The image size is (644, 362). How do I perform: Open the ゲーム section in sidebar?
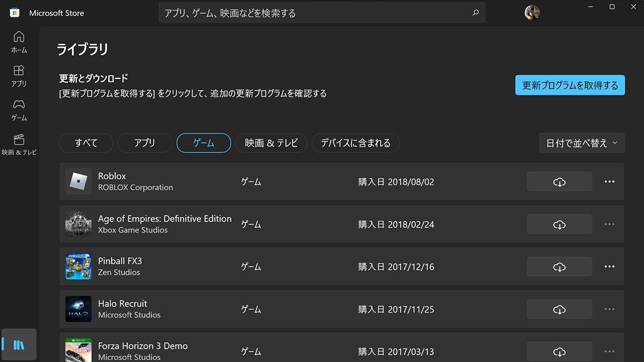coord(19,110)
